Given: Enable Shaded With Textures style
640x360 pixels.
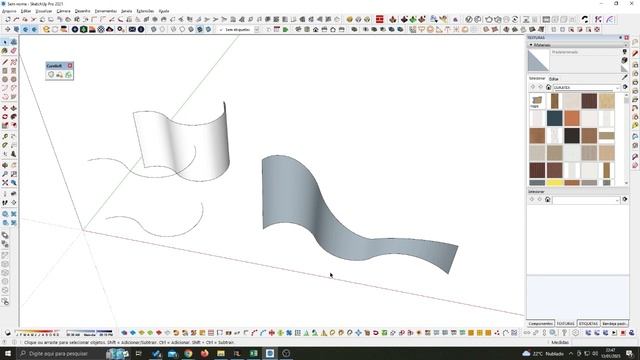Looking at the screenshot, I should [x=200, y=29].
